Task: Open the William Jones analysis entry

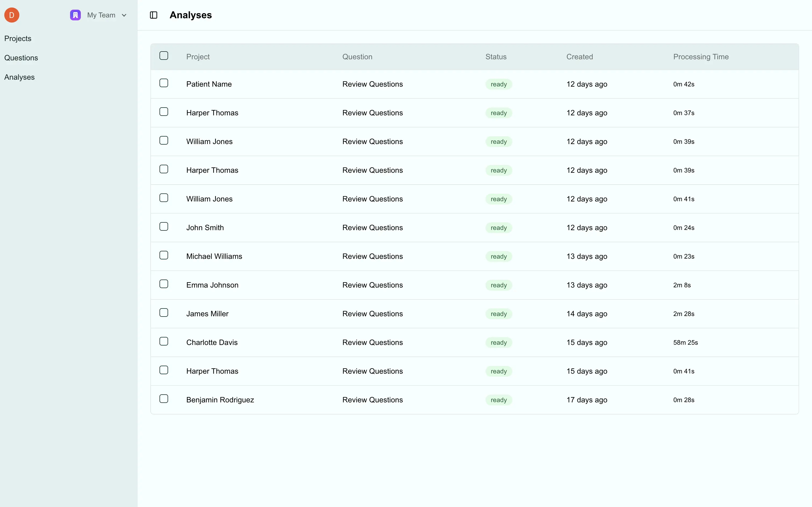Action: pos(209,142)
